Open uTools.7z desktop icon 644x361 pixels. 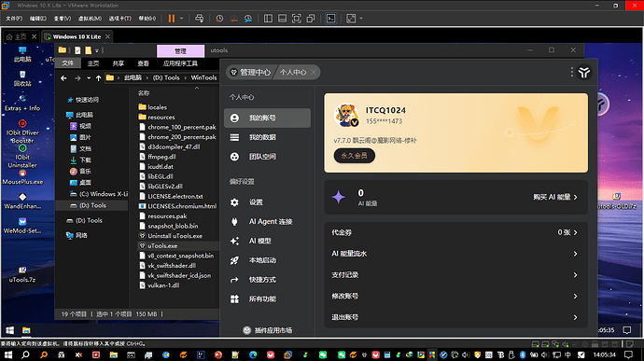[x=22, y=274]
